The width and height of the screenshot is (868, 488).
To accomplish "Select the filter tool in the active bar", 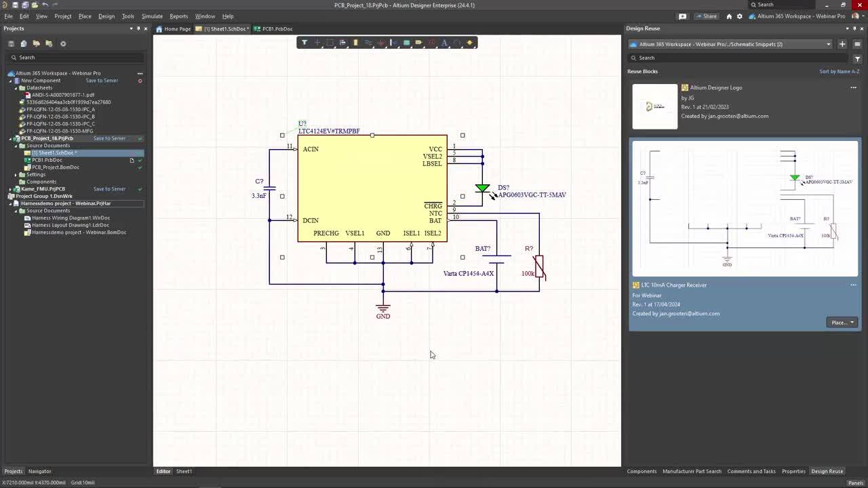I will click(304, 43).
